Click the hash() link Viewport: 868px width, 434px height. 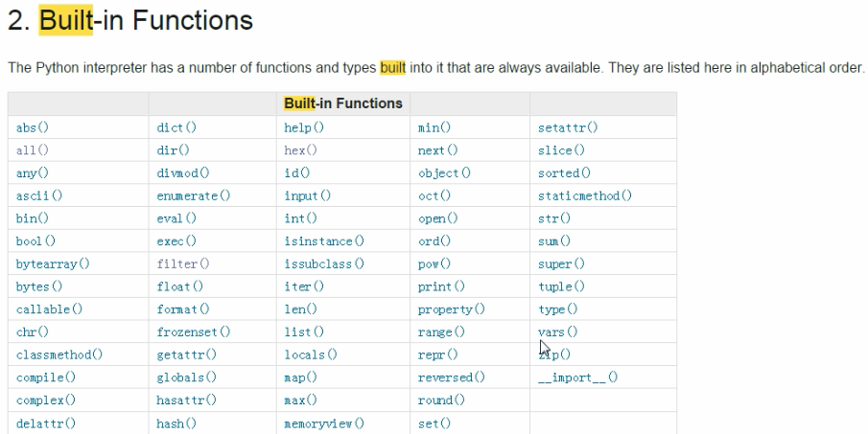point(176,423)
